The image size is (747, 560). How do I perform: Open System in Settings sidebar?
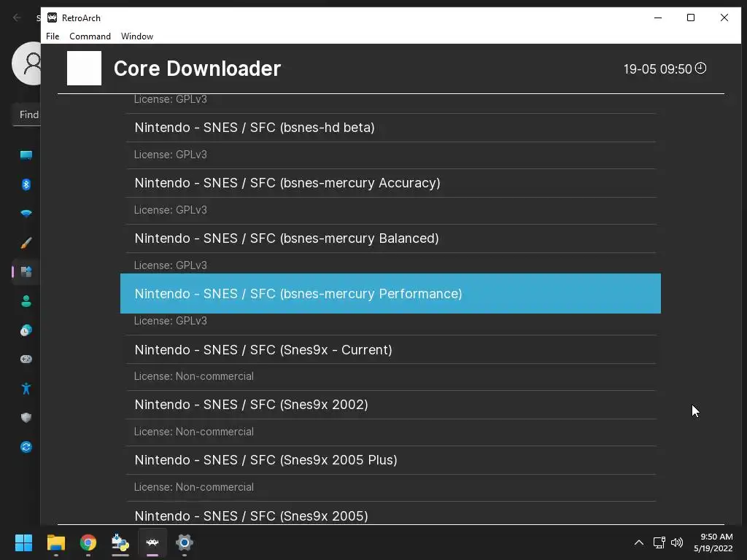click(x=26, y=155)
